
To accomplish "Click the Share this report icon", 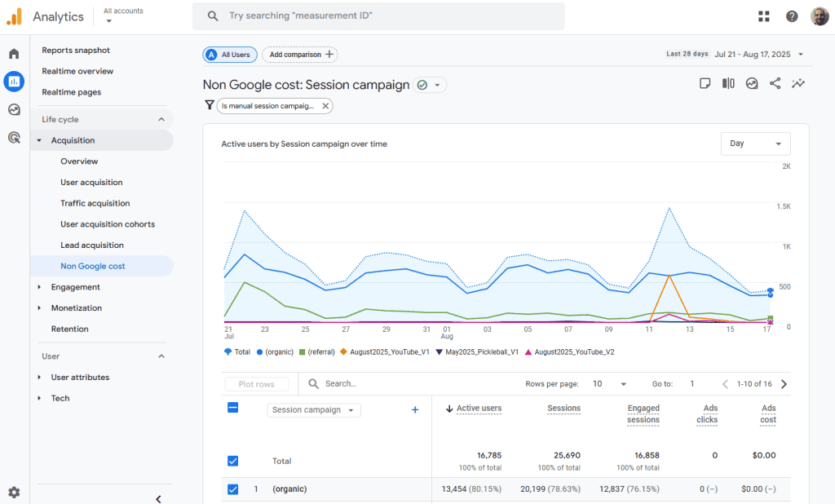I will (x=775, y=84).
